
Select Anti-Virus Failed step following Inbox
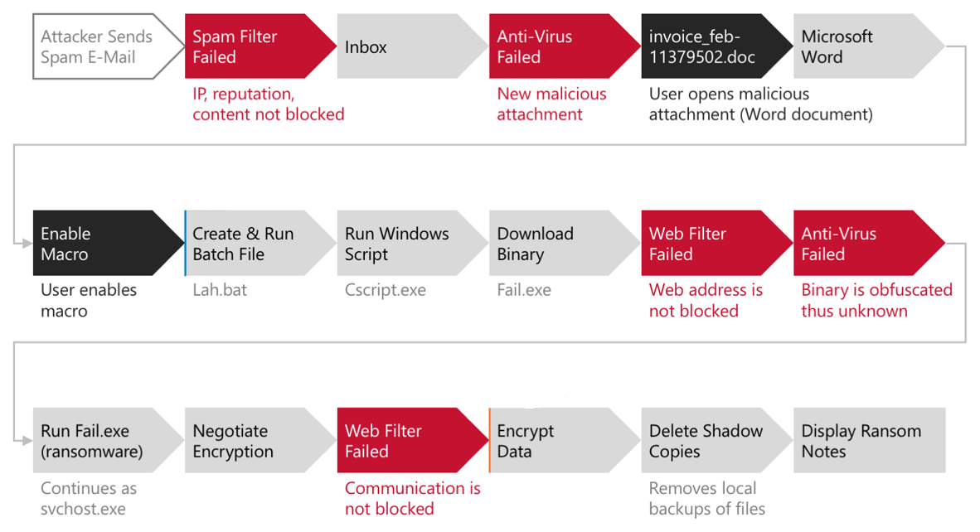(x=554, y=46)
